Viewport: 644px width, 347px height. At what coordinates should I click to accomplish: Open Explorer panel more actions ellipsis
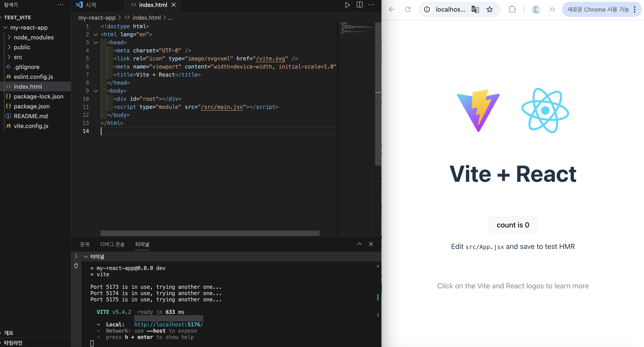(60, 5)
